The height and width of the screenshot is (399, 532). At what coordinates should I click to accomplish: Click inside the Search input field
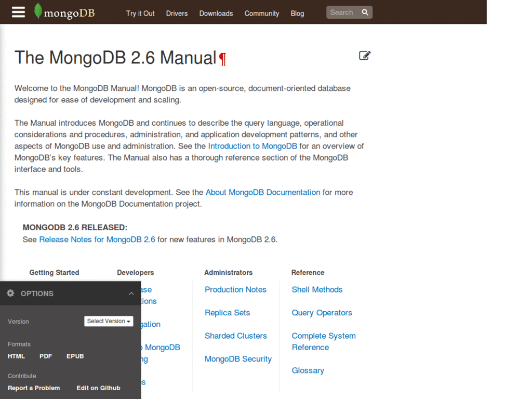click(344, 12)
